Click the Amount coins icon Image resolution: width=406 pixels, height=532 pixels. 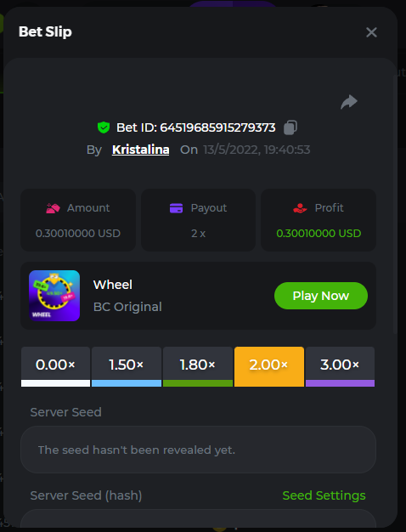[x=53, y=208]
